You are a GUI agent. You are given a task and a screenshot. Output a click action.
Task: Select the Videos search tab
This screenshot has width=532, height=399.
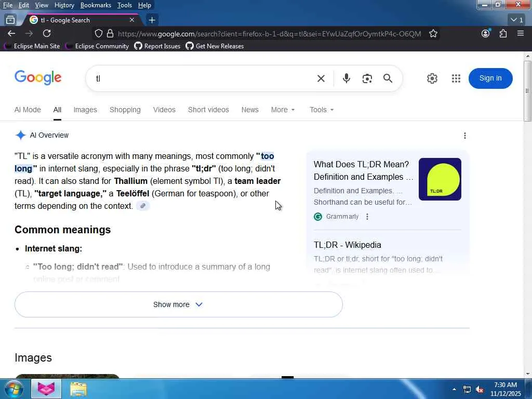[164, 110]
